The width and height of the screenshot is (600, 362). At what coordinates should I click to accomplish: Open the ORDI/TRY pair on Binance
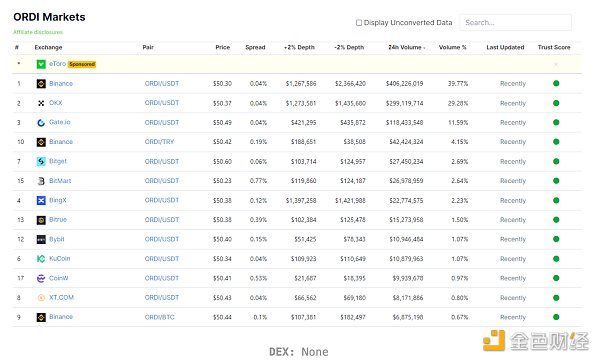159,142
